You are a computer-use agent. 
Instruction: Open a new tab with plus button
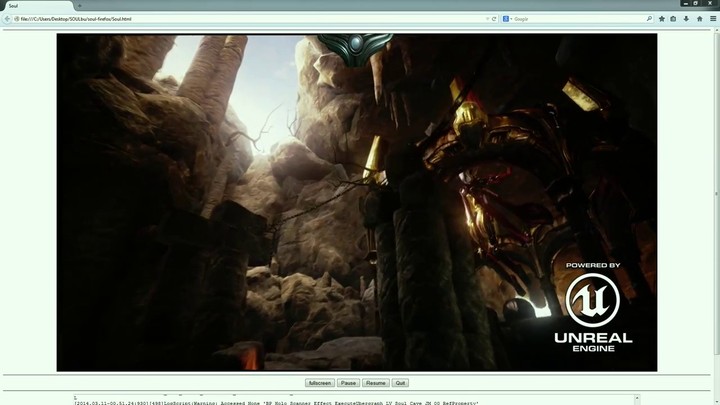click(x=79, y=6)
